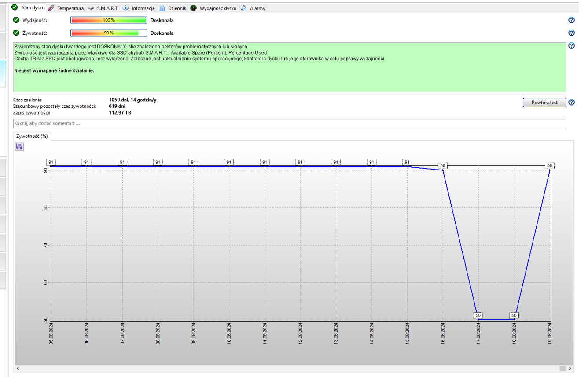Select the Żywotność (%) chart tab

click(x=32, y=137)
